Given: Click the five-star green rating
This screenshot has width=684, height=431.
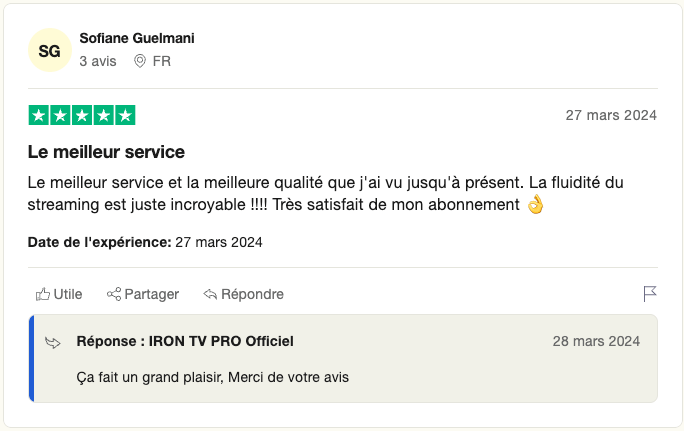Looking at the screenshot, I should pos(82,115).
